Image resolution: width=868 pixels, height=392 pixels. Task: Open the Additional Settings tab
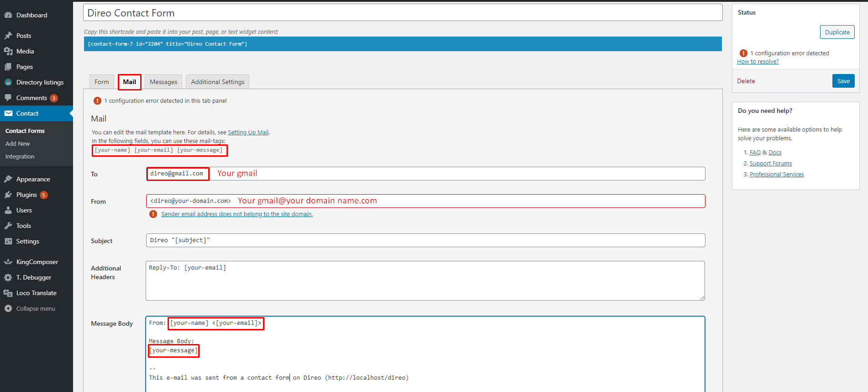(x=218, y=82)
